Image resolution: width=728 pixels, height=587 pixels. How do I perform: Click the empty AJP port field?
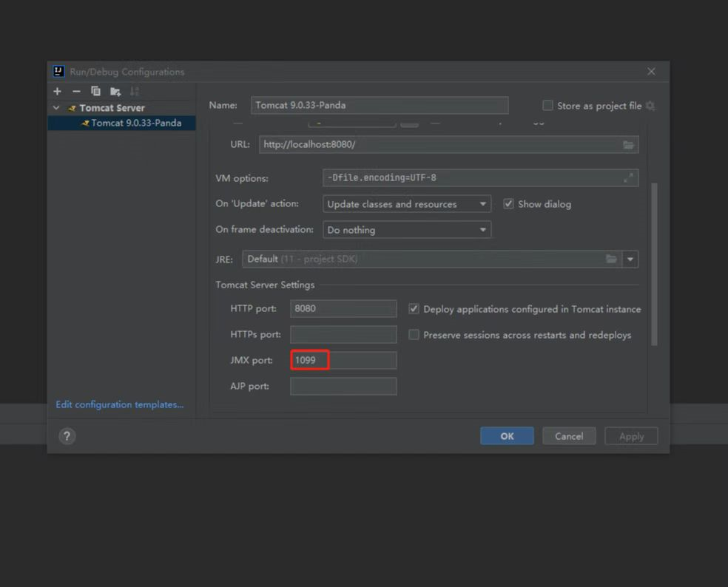point(343,386)
